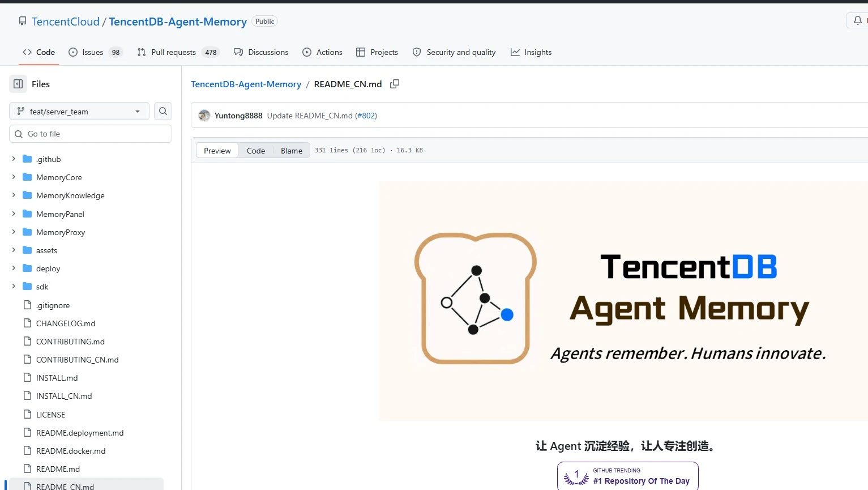Click the TencentDB-Agent-Memory breadcrumb link
868x490 pixels.
pyautogui.click(x=246, y=84)
